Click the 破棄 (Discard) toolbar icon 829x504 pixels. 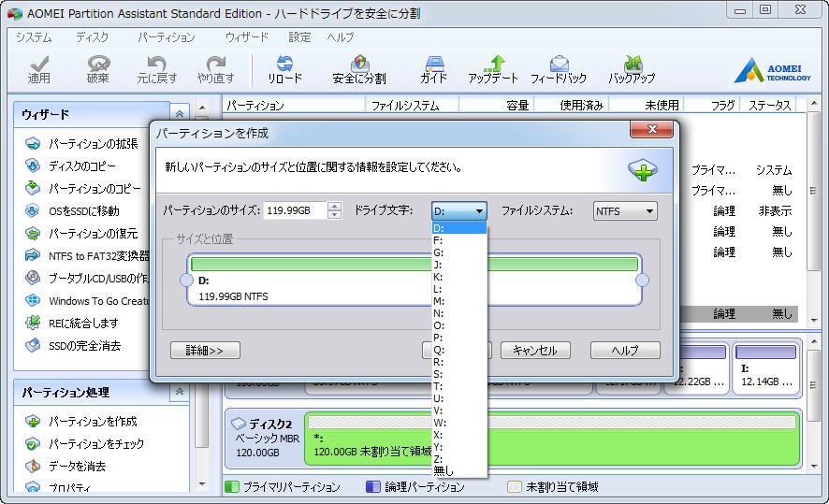coord(98,70)
